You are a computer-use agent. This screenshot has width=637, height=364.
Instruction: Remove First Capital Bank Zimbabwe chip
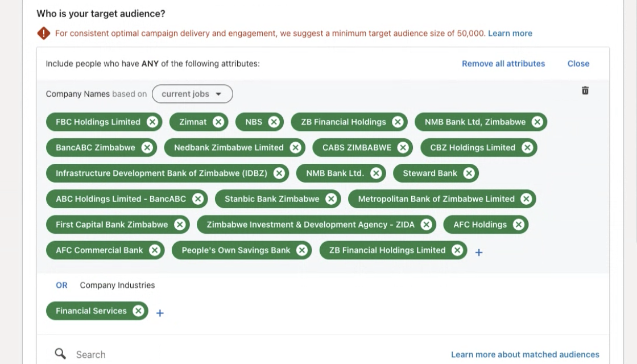point(180,225)
